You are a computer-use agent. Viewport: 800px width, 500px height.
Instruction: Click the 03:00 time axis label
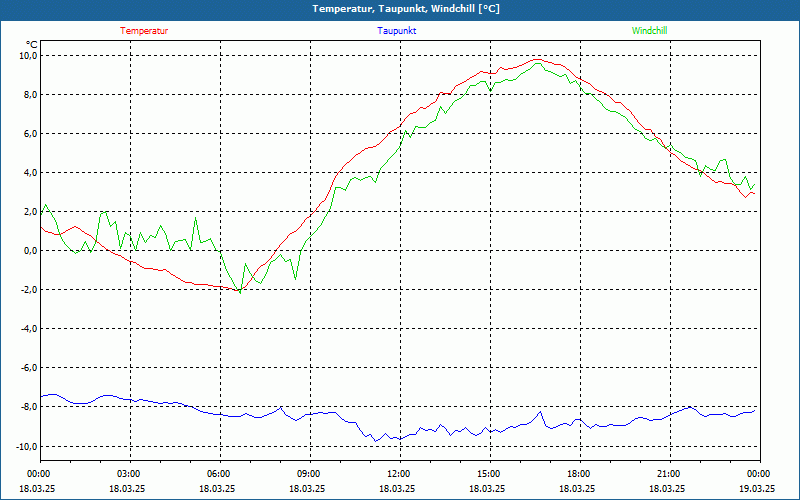pos(130,474)
